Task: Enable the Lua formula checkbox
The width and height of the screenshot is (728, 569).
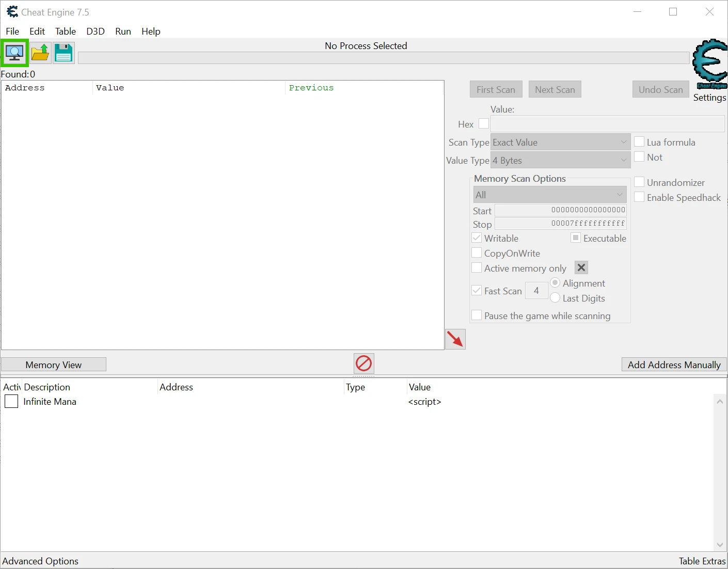Action: pos(639,141)
